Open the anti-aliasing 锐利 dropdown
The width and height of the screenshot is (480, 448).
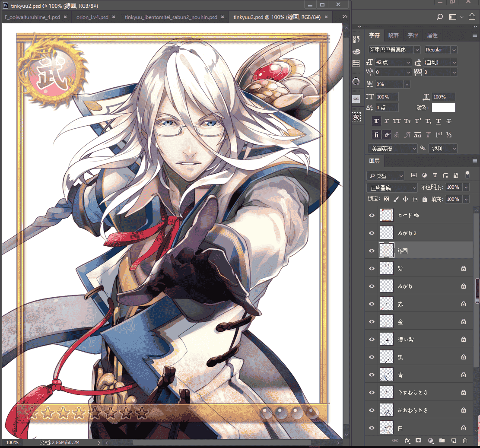443,149
